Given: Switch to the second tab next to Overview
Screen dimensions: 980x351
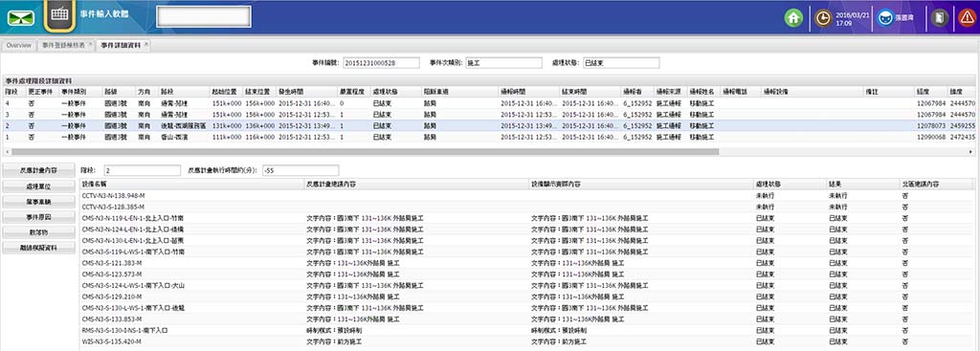Looking at the screenshot, I should pyautogui.click(x=66, y=46).
